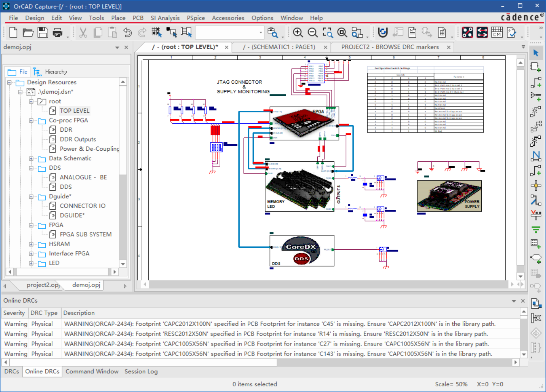Close the root : TOP LEVEL tab
This screenshot has height=392, width=546.
click(226, 47)
